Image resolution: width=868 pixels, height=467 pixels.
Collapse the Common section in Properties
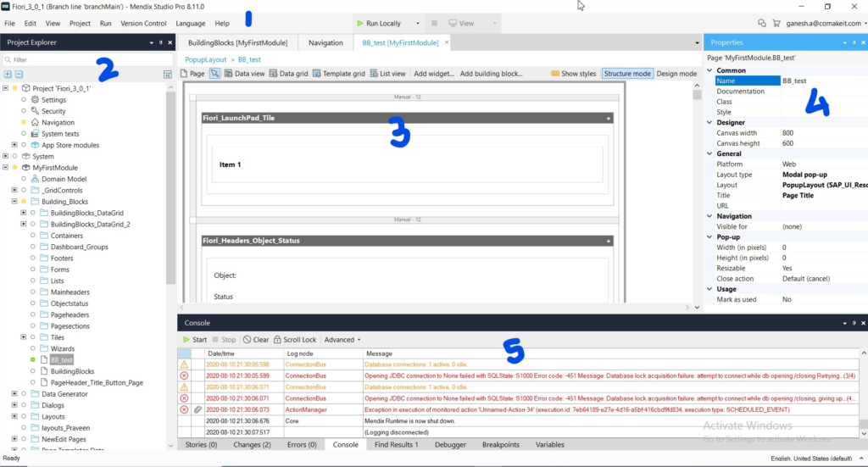(709, 70)
